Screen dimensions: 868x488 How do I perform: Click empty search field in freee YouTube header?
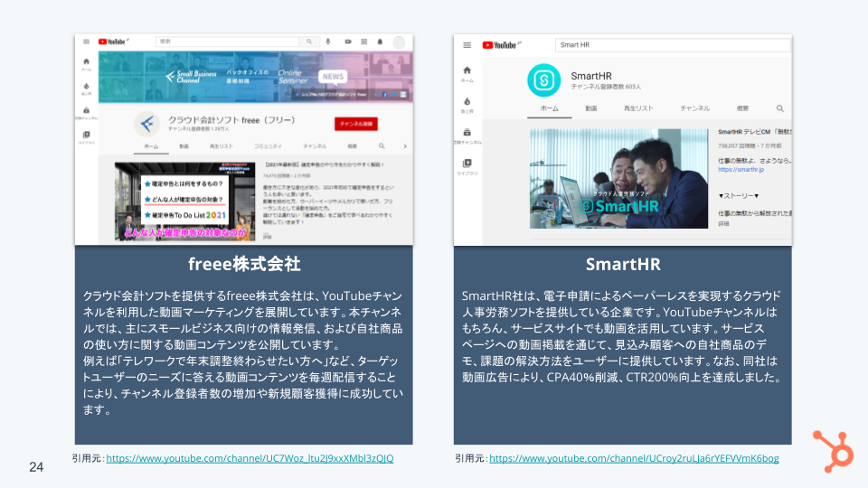pyautogui.click(x=228, y=42)
